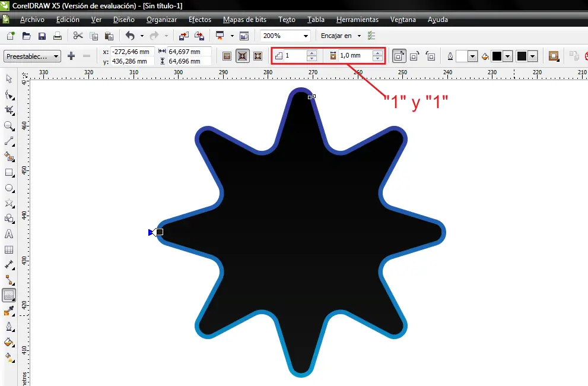Select the Pick tool arrow
Image resolution: width=588 pixels, height=386 pixels.
pyautogui.click(x=9, y=78)
